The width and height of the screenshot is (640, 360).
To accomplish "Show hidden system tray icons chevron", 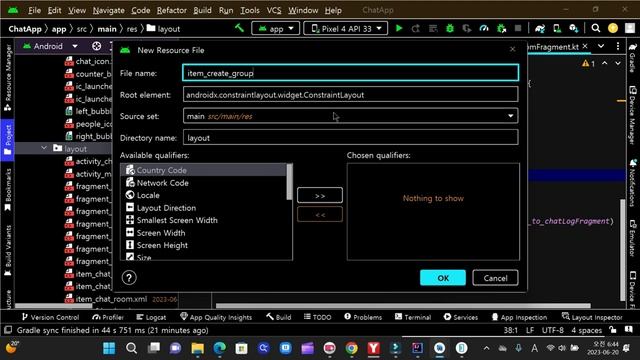I will [487, 348].
